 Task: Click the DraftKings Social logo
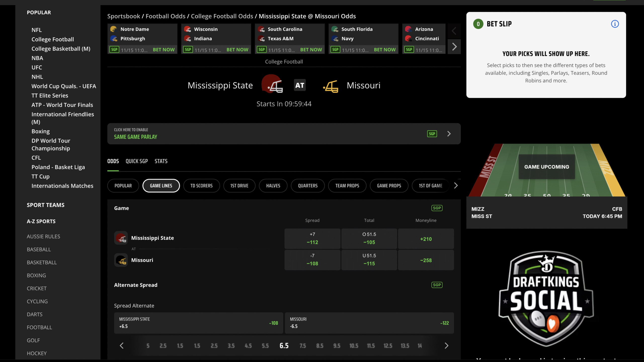[546, 299]
